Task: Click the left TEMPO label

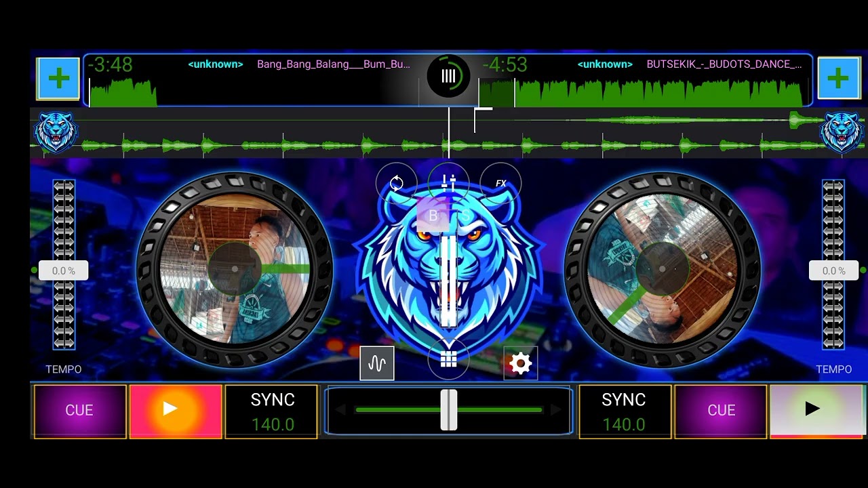Action: click(64, 369)
